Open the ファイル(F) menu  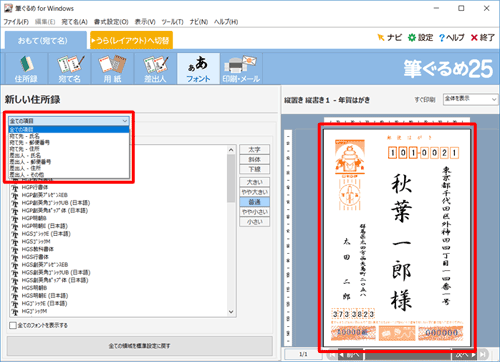tap(16, 22)
